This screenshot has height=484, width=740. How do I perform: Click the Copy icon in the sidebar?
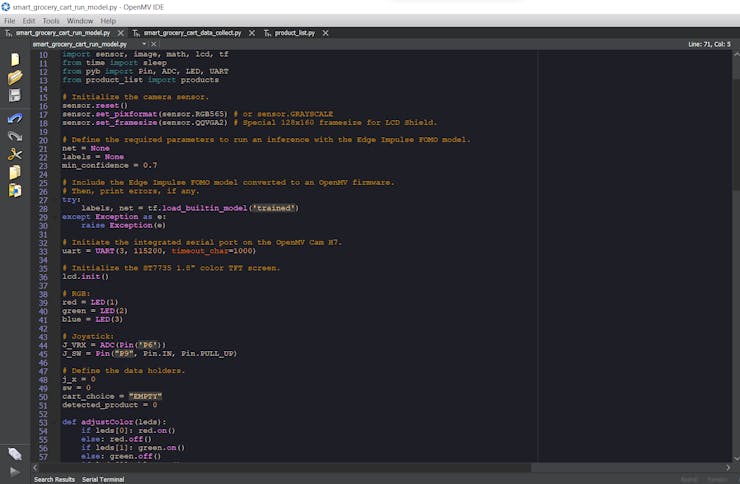coord(14,172)
